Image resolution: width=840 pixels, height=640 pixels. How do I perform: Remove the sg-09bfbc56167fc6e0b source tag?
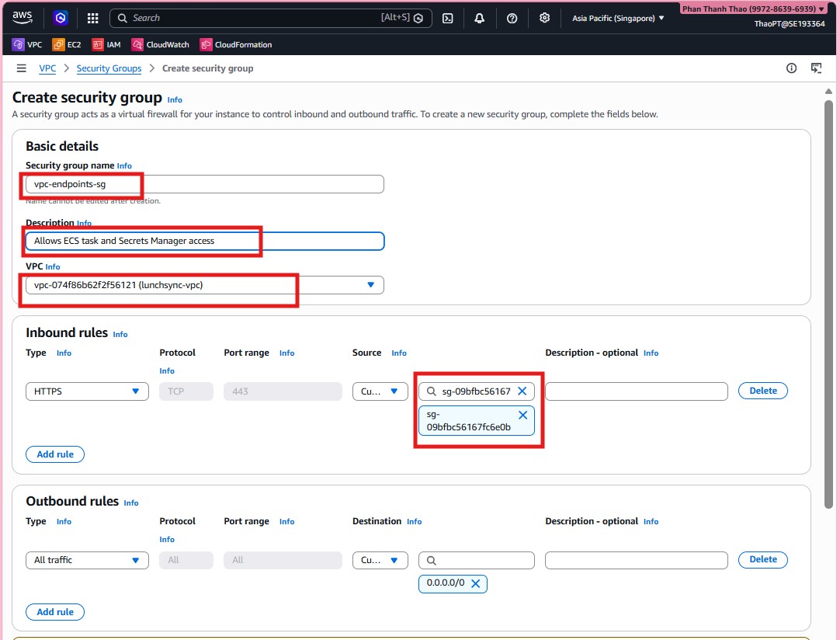[522, 416]
